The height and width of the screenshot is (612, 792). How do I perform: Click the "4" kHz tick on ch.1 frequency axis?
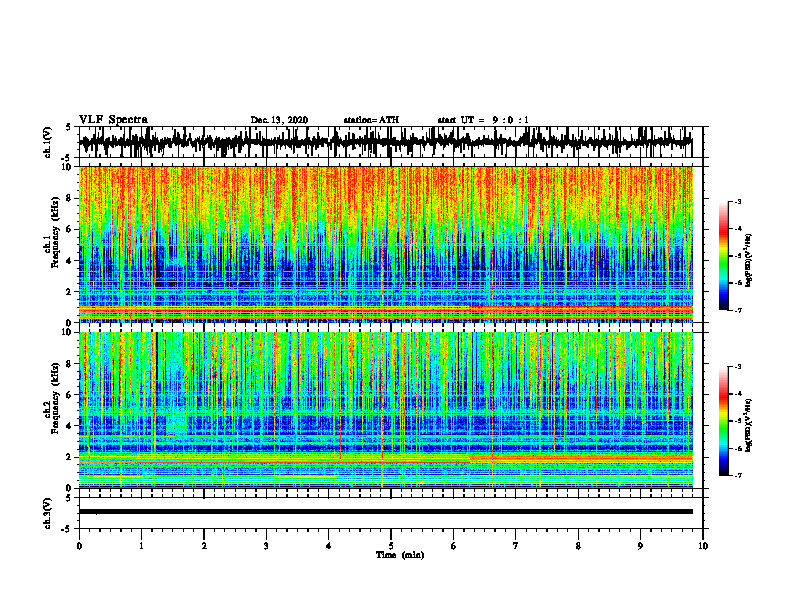click(x=70, y=261)
